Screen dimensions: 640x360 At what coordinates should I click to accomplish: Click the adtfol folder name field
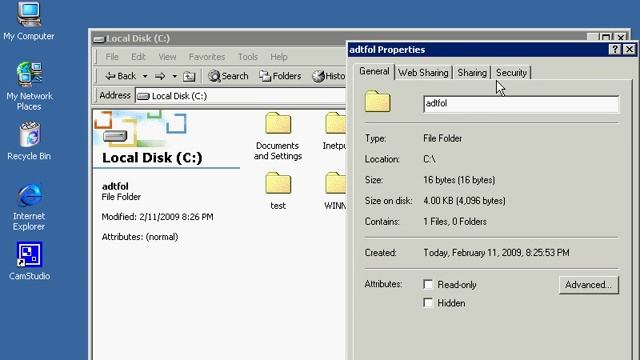[x=521, y=104]
